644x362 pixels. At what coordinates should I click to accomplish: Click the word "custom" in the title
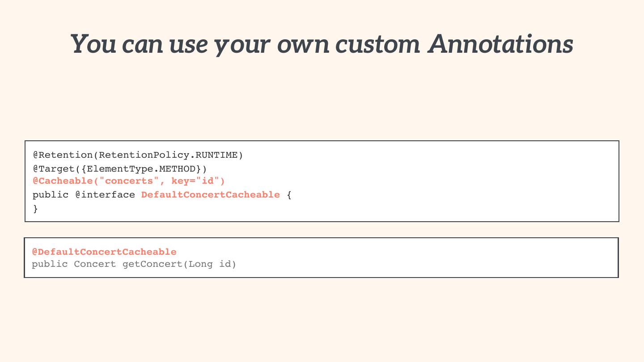pos(377,44)
